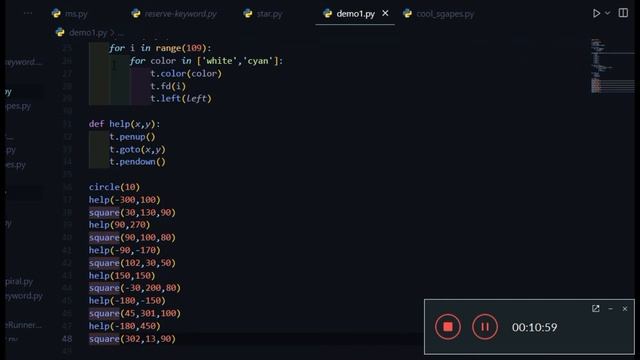Click line number 48 in gutter

click(x=67, y=339)
